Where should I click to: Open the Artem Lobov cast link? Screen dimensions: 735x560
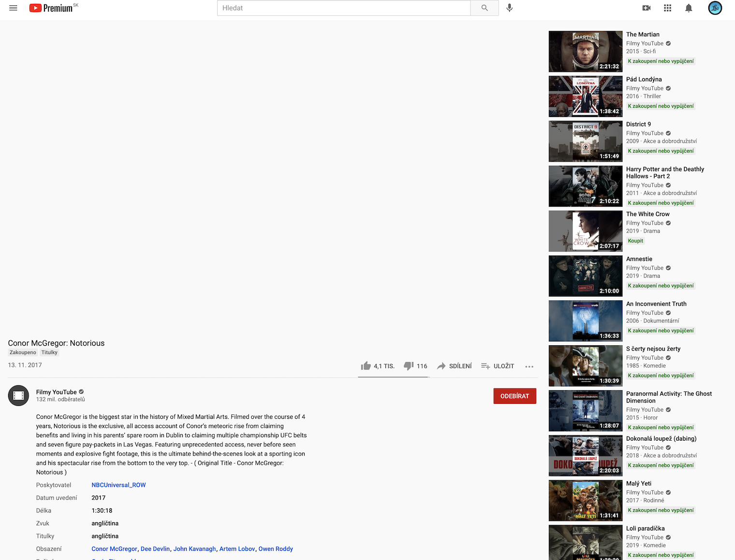237,549
